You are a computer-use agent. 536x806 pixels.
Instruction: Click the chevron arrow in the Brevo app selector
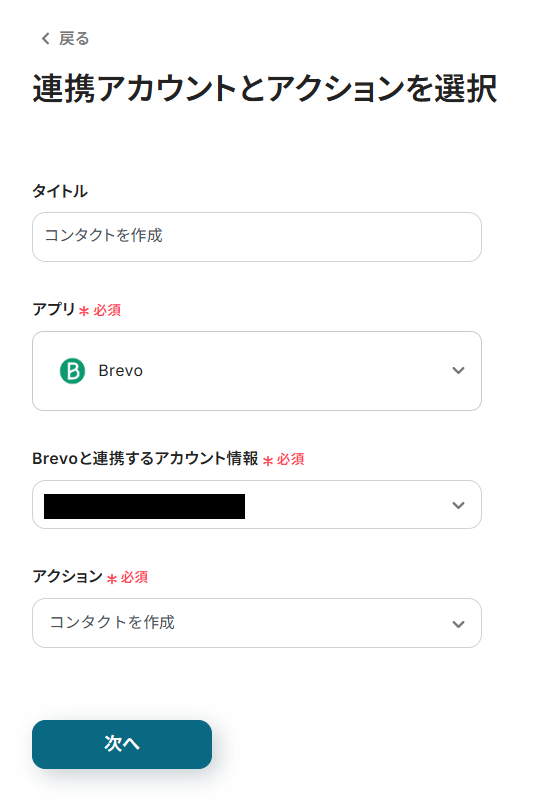coord(458,371)
